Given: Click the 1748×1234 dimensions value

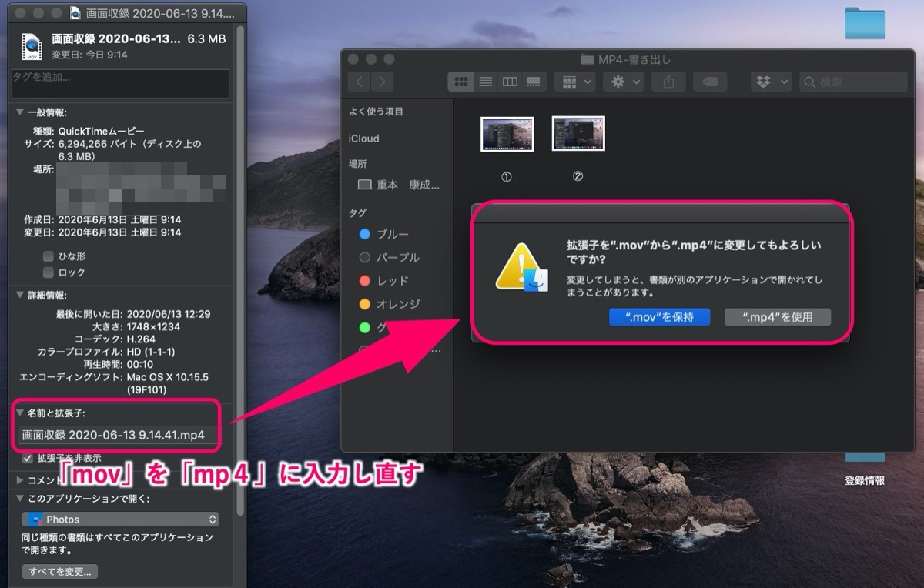Looking at the screenshot, I should [153, 326].
